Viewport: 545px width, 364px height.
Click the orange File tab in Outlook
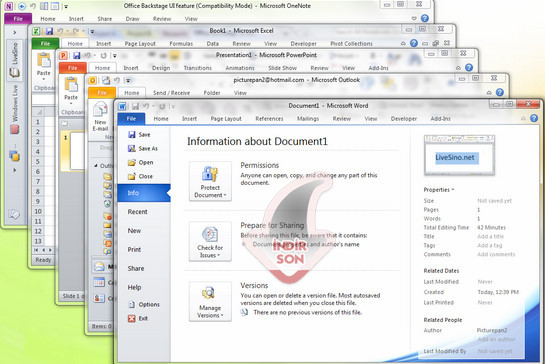(x=102, y=93)
